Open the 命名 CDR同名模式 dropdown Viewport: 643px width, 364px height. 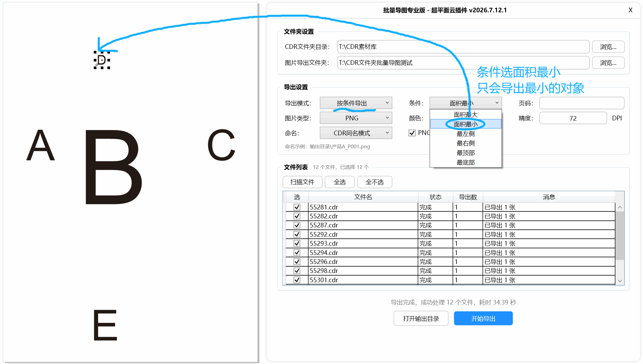pyautogui.click(x=356, y=133)
